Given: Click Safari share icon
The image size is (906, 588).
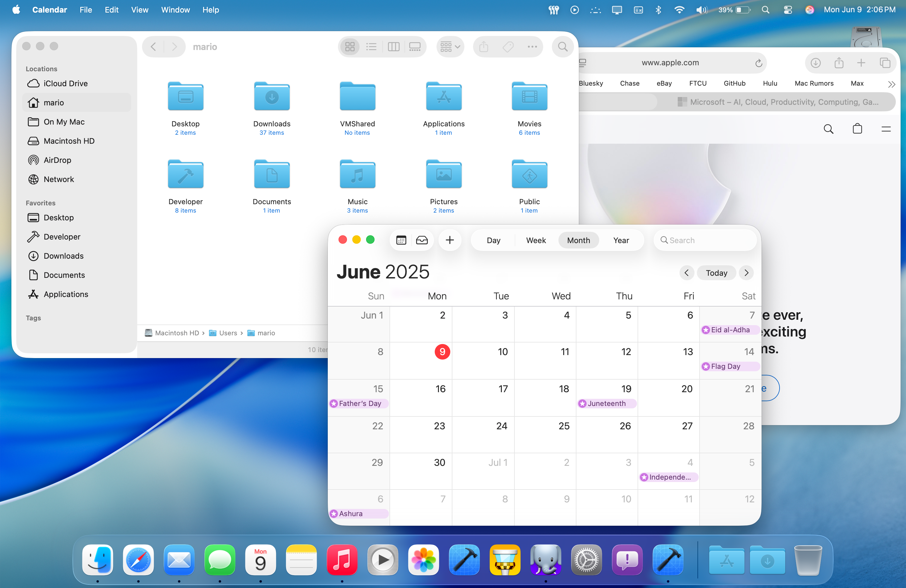Looking at the screenshot, I should coord(839,62).
